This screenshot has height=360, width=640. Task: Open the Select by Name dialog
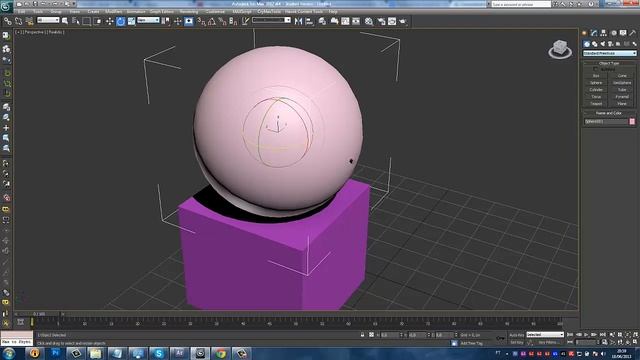coord(76,21)
